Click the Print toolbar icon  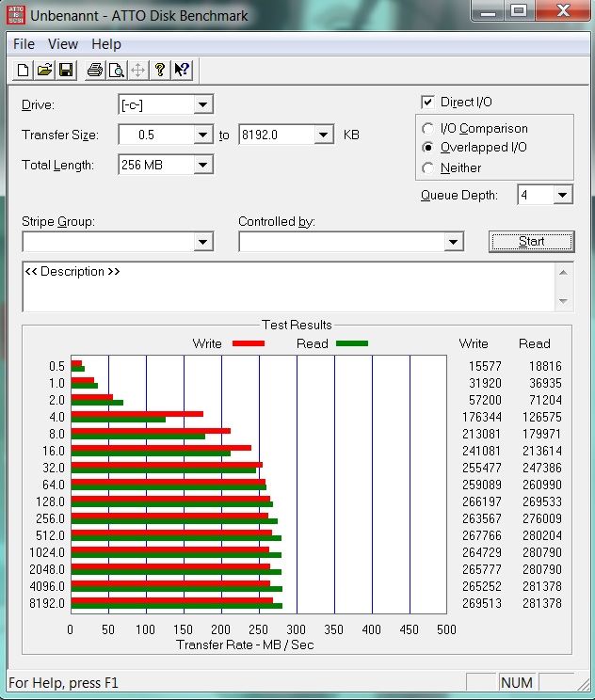95,70
